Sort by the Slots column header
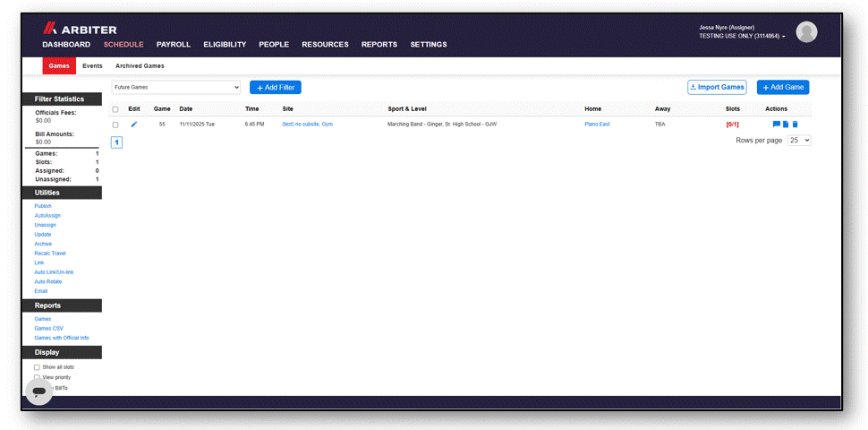 (x=732, y=109)
